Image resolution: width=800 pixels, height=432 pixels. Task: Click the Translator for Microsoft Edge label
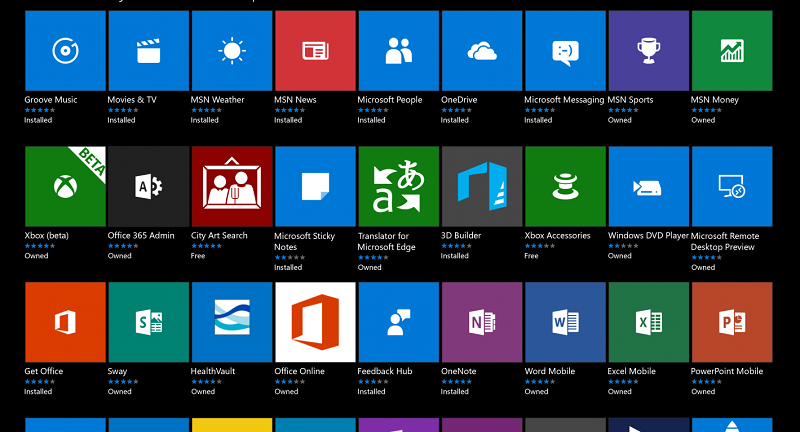point(385,241)
